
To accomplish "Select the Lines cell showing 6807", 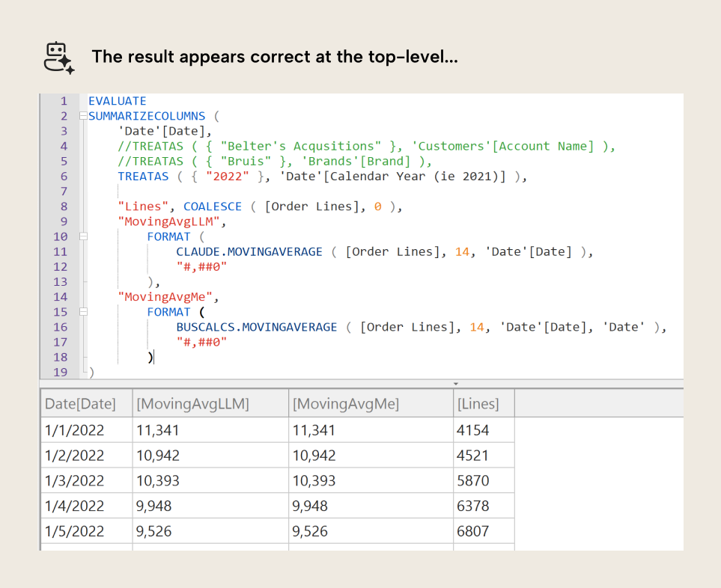I will (473, 531).
